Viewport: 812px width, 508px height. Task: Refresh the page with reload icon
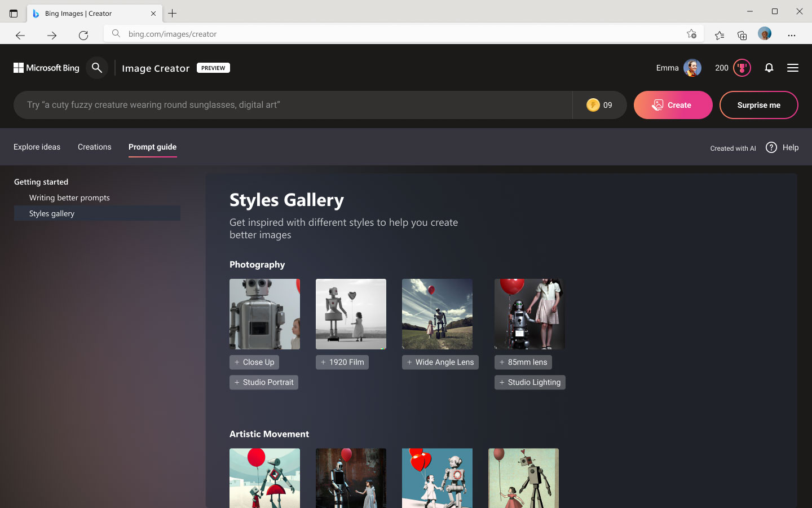tap(83, 35)
